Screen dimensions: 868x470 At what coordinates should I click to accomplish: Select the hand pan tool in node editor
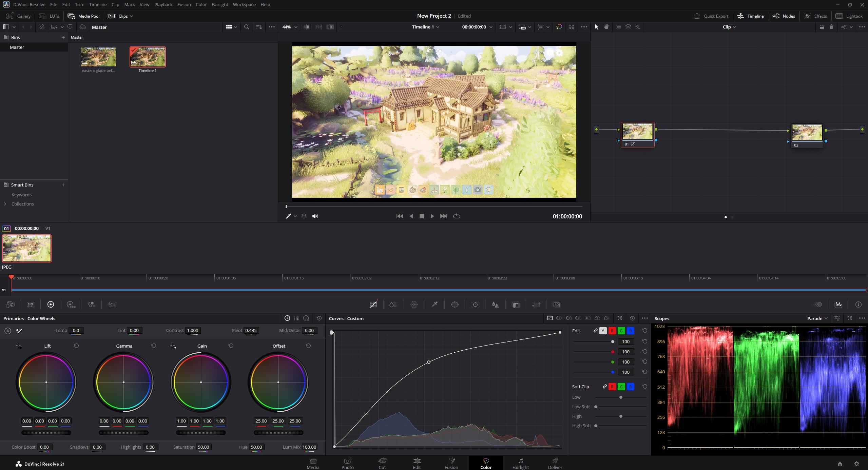tap(606, 27)
